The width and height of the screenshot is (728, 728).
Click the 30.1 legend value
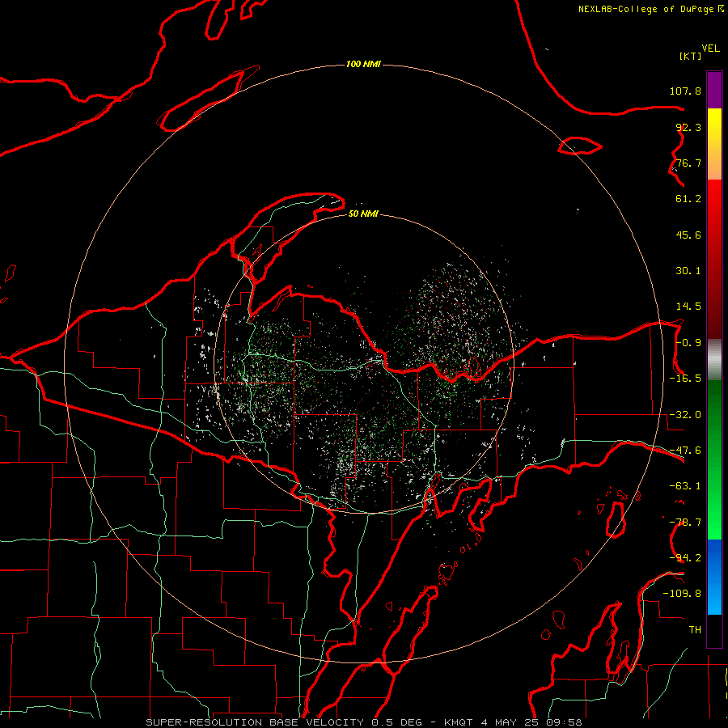(688, 271)
